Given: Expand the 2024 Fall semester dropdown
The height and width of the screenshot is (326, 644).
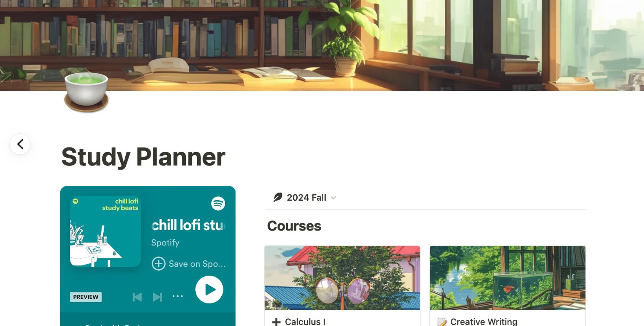Looking at the screenshot, I should pos(305,198).
